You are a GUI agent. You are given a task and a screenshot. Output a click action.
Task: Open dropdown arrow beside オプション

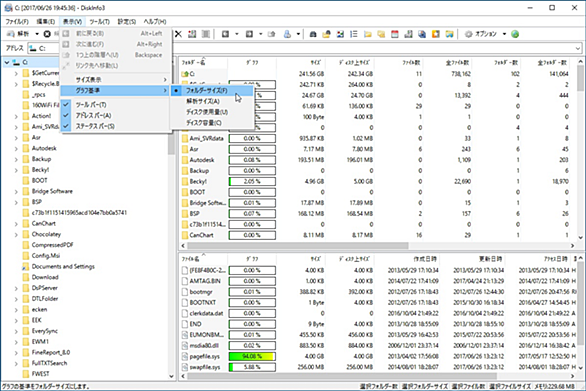[504, 34]
